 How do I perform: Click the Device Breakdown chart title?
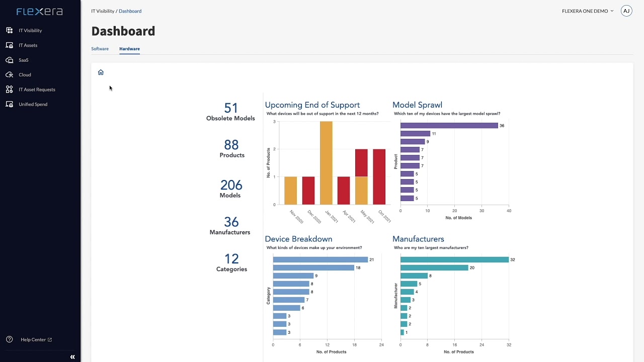[x=298, y=239]
